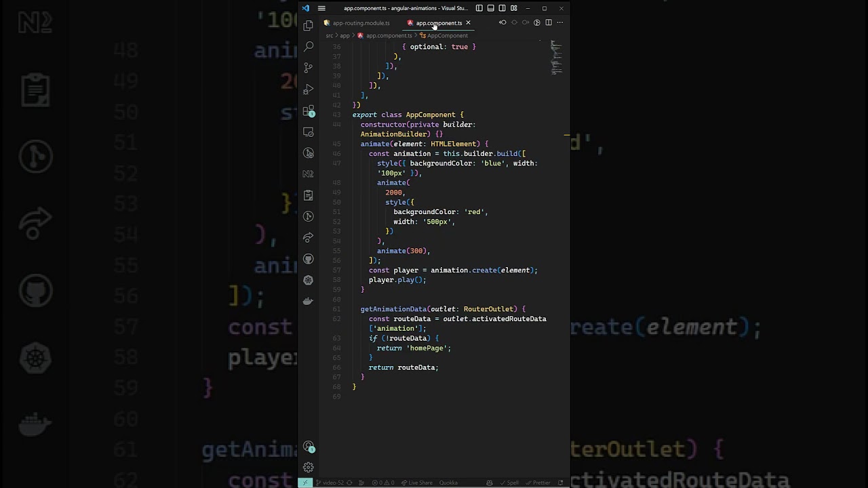Open the Git Graph activity icon
Image resolution: width=868 pixels, height=488 pixels.
point(309,216)
